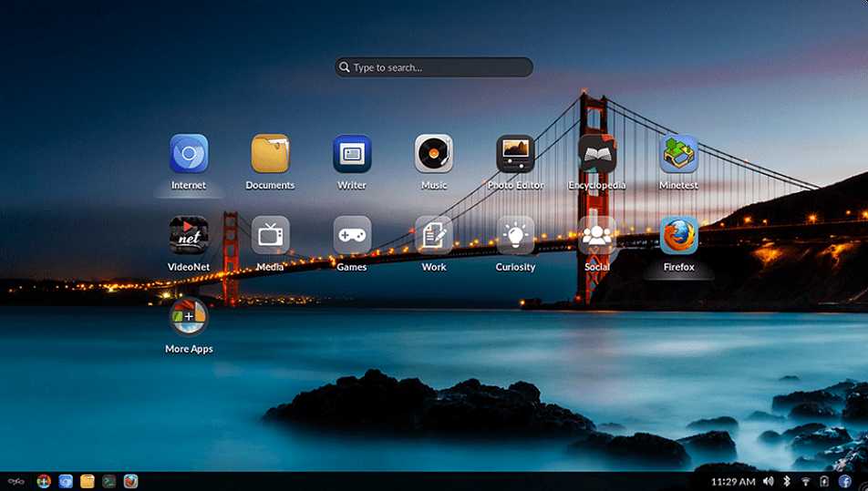The image size is (868, 491).
Task: Open the Curiosity folder
Action: pos(515,235)
